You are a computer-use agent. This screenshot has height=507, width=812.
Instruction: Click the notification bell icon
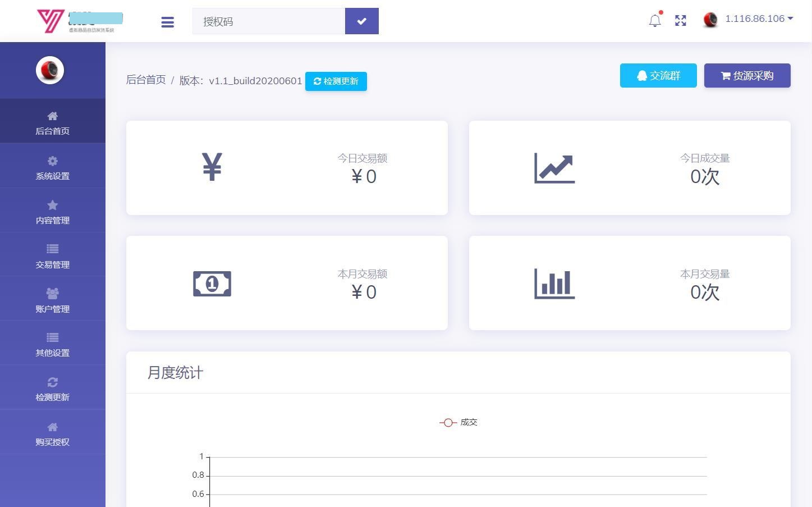pos(654,21)
